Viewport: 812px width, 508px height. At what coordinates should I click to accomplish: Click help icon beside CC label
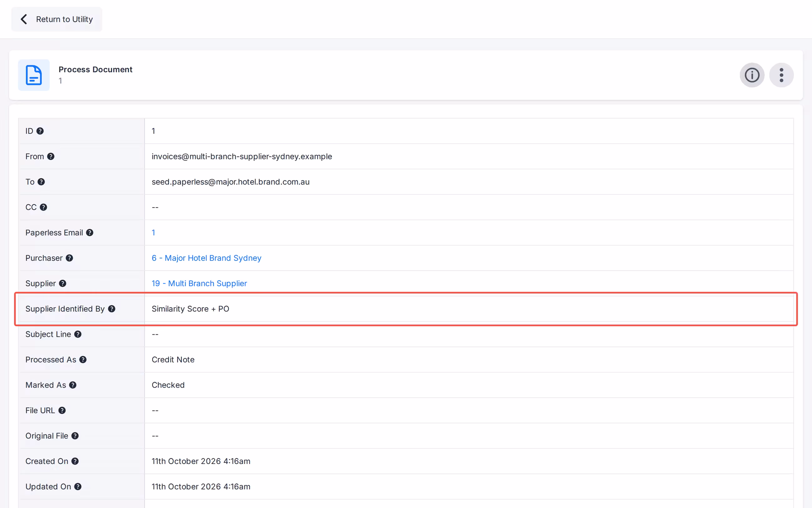[x=43, y=207]
